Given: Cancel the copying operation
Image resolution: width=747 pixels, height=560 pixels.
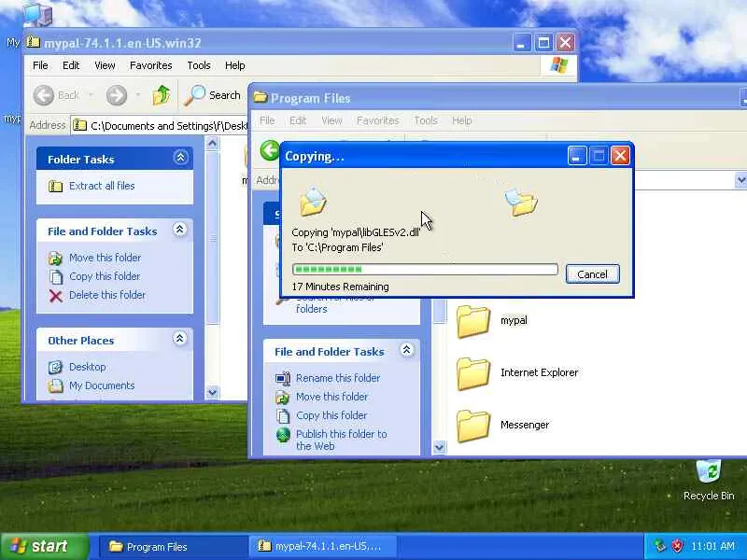Looking at the screenshot, I should coord(593,274).
